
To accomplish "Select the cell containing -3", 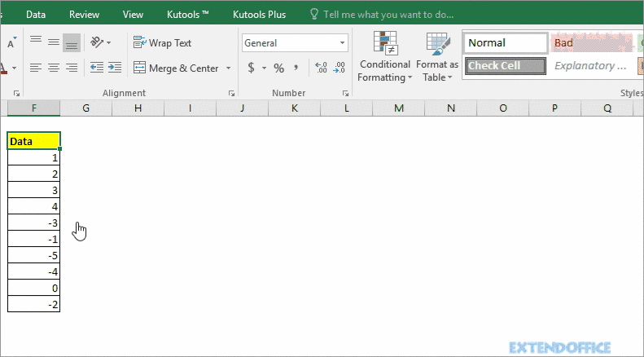I will tap(33, 223).
